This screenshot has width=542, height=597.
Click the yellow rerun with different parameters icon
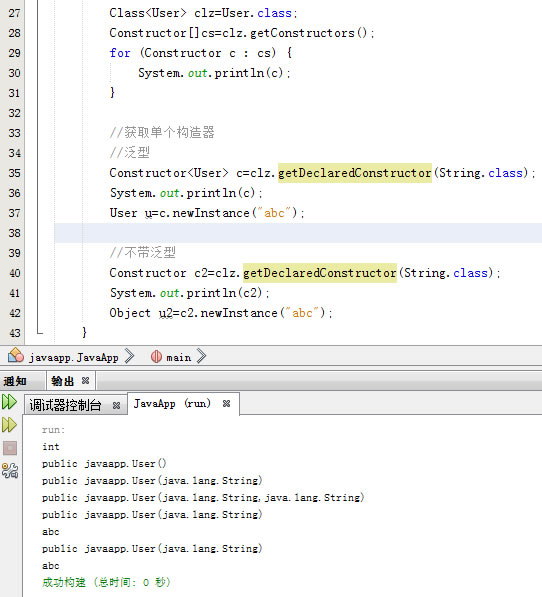10,425
